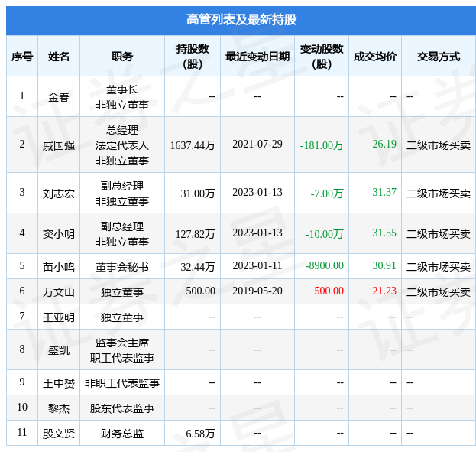
Task: Select holdings value 6.58万
Action: point(200,434)
